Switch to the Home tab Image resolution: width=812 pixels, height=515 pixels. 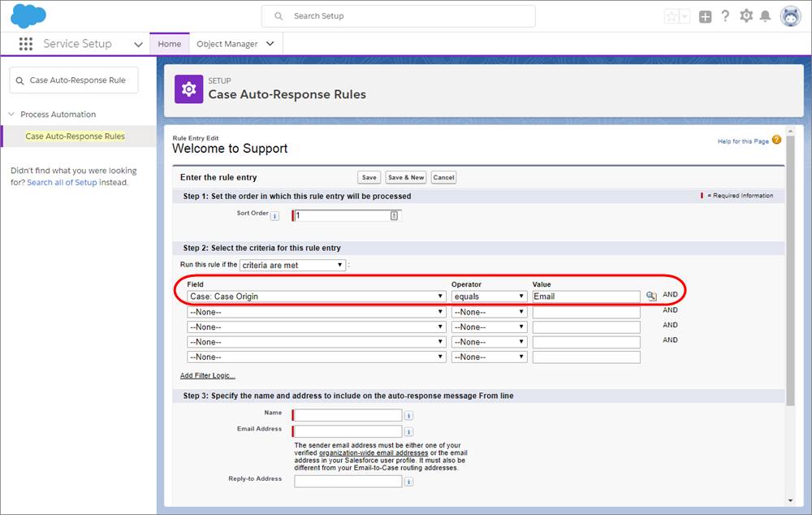coord(170,44)
